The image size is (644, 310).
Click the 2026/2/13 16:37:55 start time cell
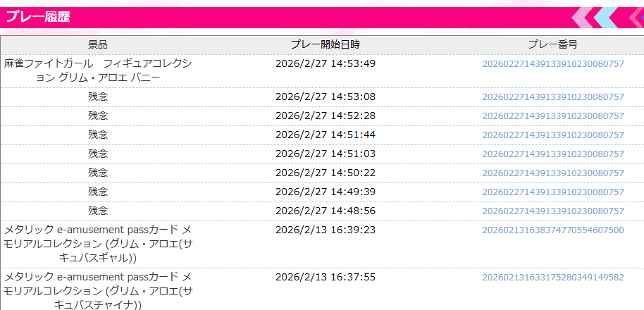coord(325,277)
